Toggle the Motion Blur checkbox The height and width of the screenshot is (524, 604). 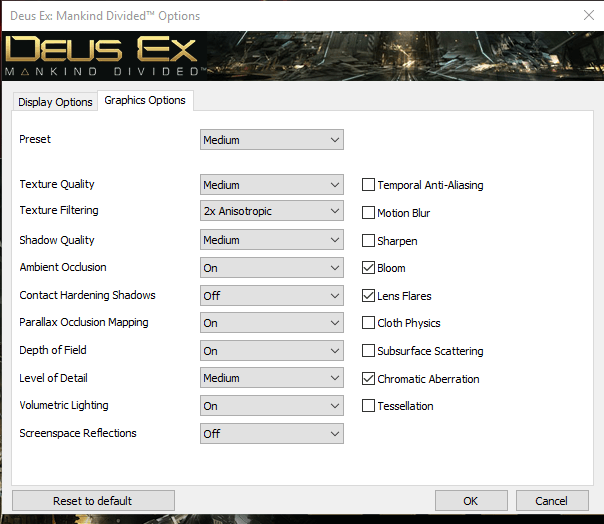[x=369, y=213]
